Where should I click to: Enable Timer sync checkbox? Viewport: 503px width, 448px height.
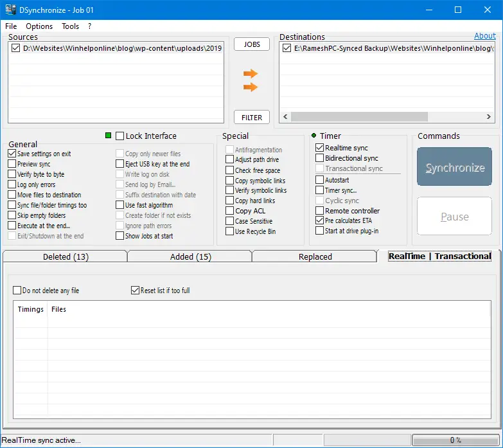pyautogui.click(x=319, y=190)
